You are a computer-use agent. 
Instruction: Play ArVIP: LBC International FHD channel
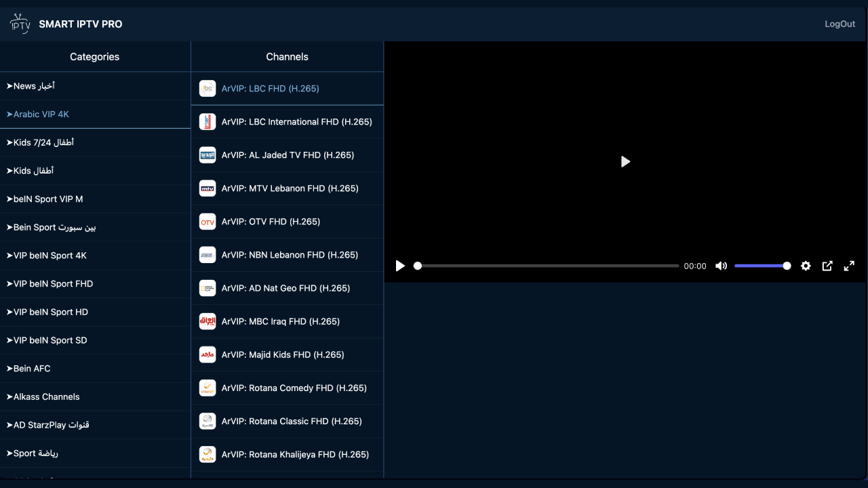click(288, 122)
